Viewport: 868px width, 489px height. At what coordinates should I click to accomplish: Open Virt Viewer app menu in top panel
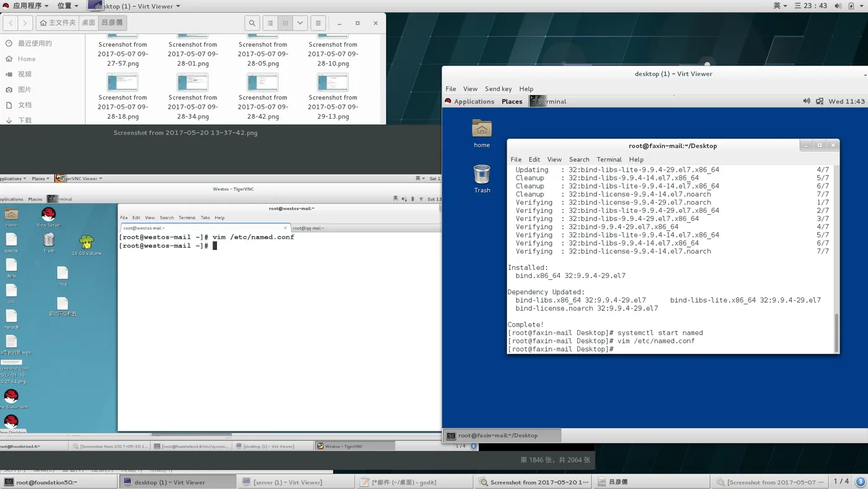[135, 6]
